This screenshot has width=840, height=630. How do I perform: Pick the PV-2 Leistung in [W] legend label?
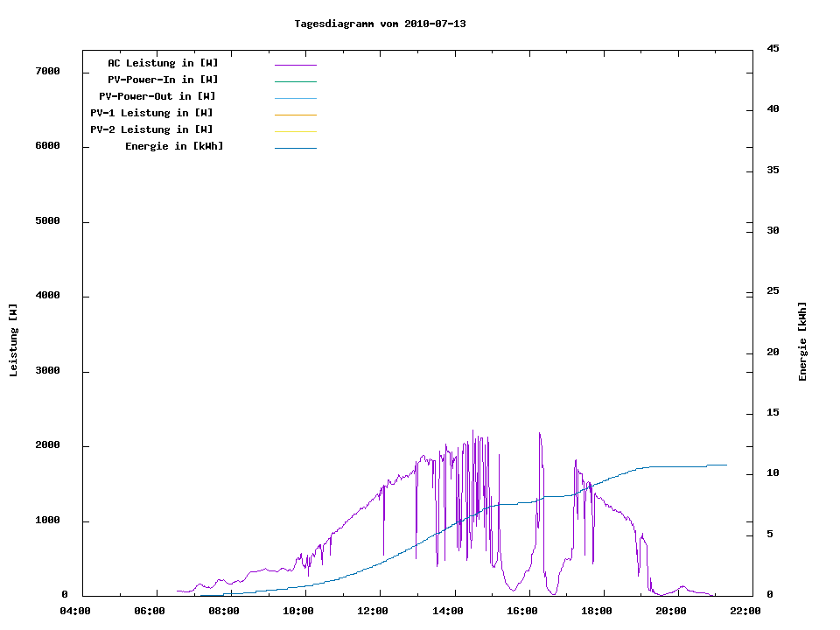[x=151, y=130]
